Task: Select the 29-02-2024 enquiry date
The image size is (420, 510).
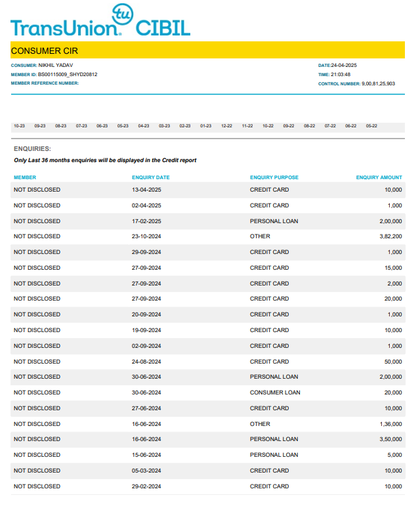Action: (x=146, y=486)
